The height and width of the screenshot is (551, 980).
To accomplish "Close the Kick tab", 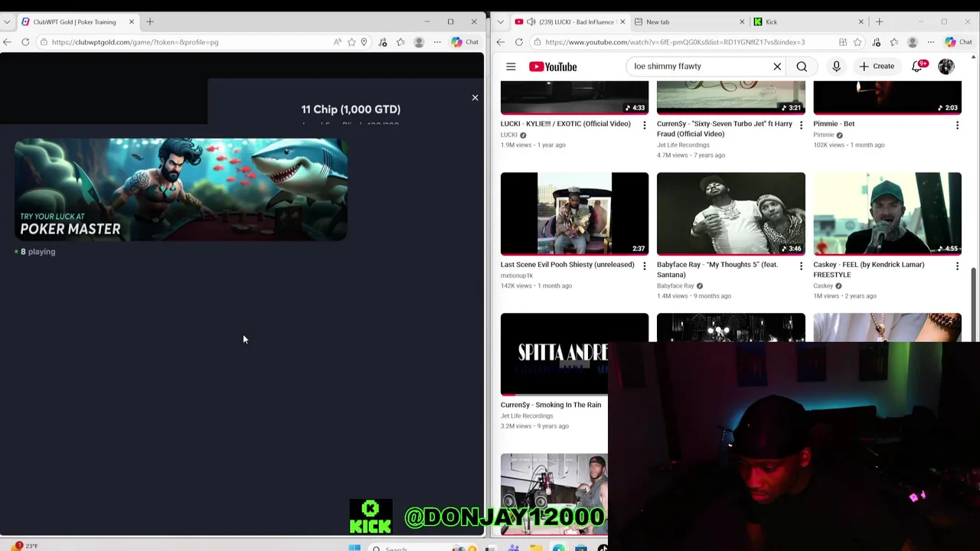I will (861, 21).
